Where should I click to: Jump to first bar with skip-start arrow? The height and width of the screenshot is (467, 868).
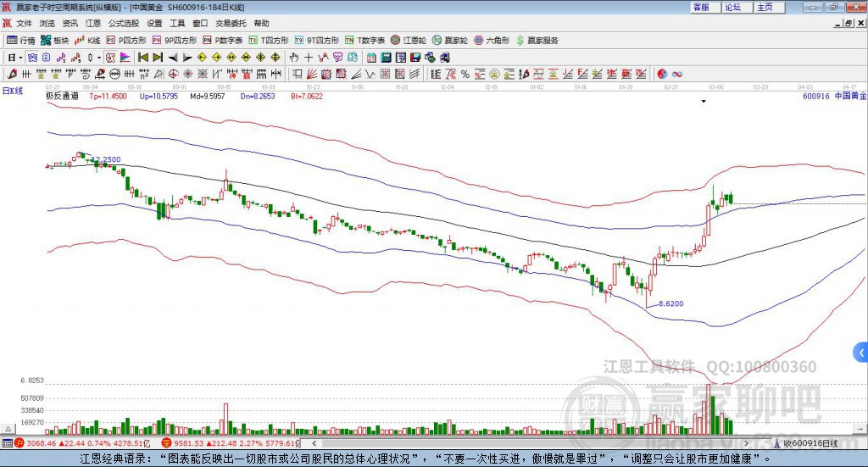(143, 58)
